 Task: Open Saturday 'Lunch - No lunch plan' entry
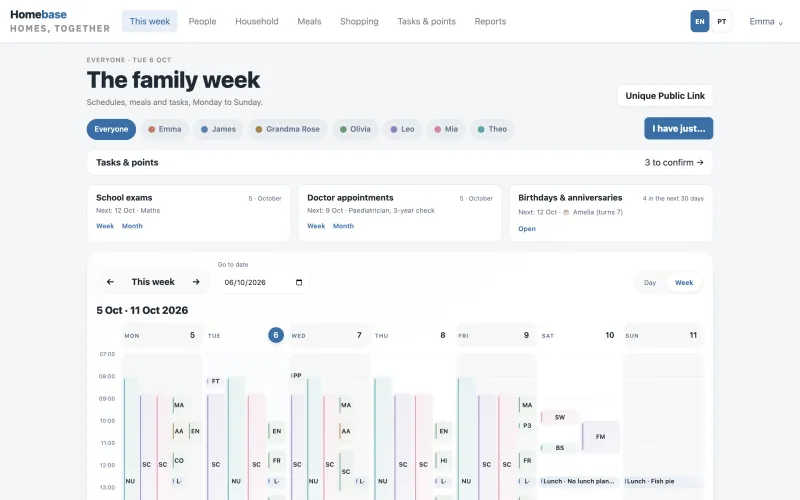point(580,481)
